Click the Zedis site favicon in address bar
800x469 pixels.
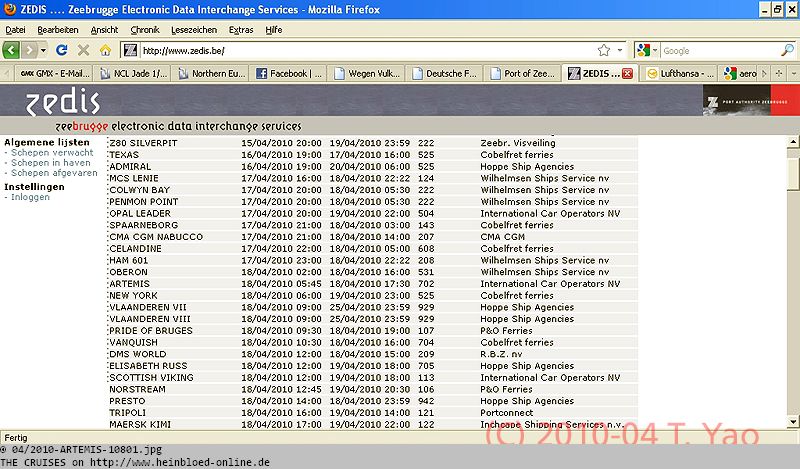point(131,50)
